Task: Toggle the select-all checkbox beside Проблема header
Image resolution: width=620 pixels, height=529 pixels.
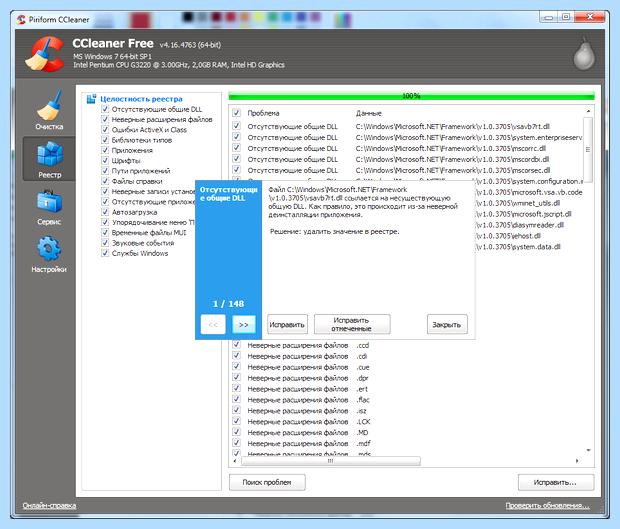Action: (236, 113)
